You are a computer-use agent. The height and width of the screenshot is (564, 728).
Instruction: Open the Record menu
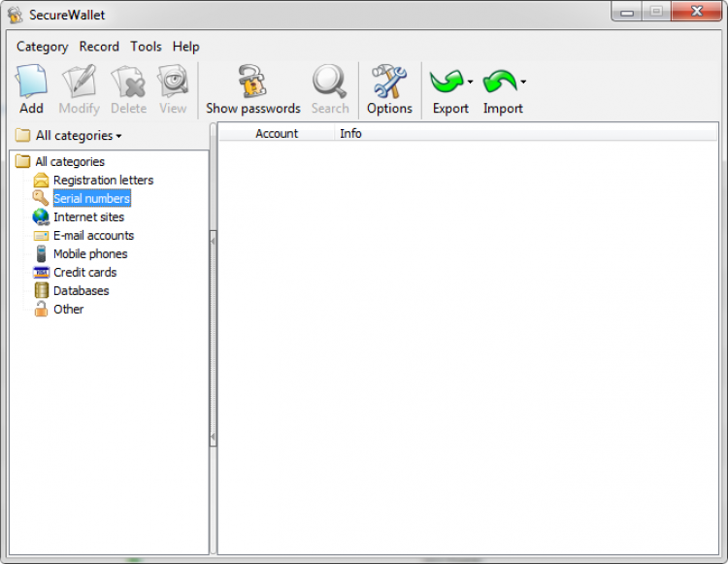click(99, 47)
